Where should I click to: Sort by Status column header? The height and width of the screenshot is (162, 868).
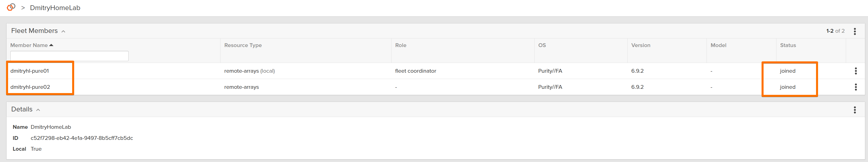tap(788, 45)
